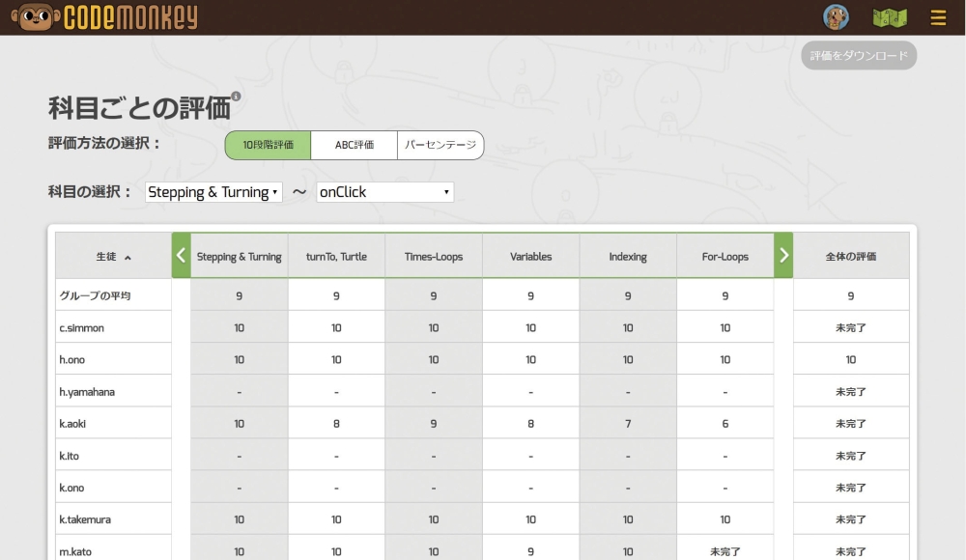Click the Times-Loops column header
The image size is (966, 560).
pyautogui.click(x=433, y=257)
